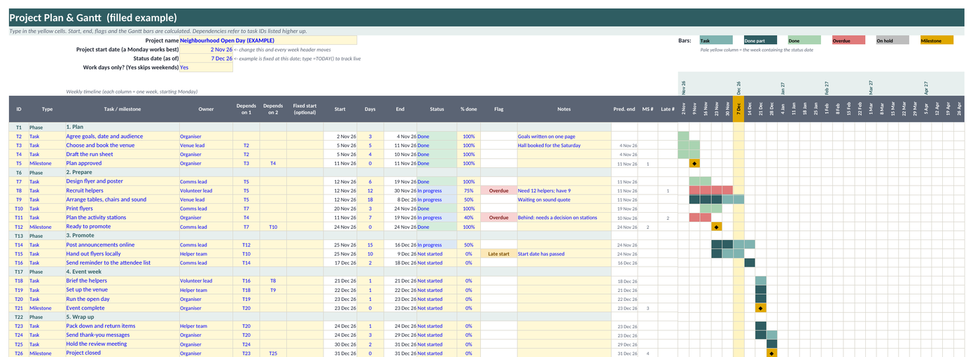Click the Pred. end column header
Screen dimensions: 980x357
624,109
